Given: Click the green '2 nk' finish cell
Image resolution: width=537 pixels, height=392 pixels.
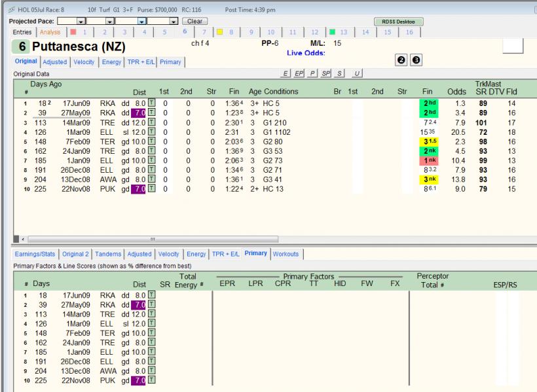Looking at the screenshot, I should coord(429,151).
